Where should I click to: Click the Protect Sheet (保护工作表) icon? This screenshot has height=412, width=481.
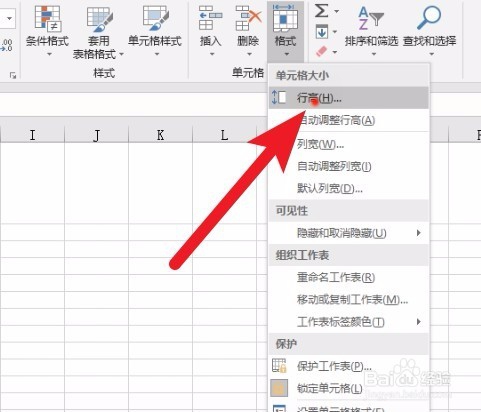(x=279, y=366)
